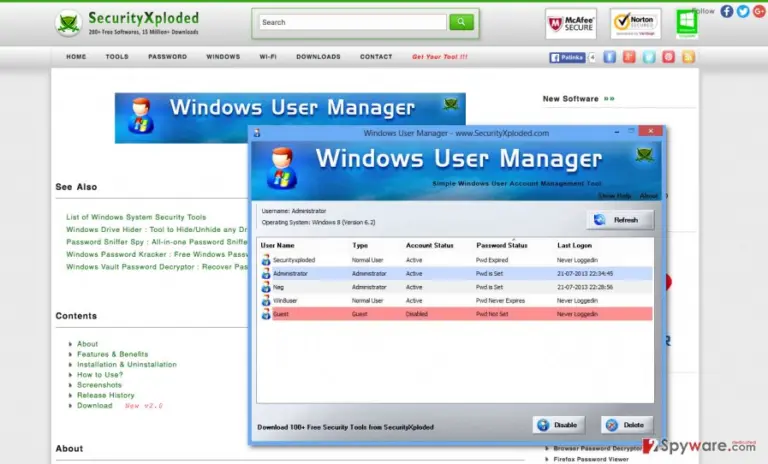Select the Guest user row
The image size is (768, 464).
[x=456, y=314]
